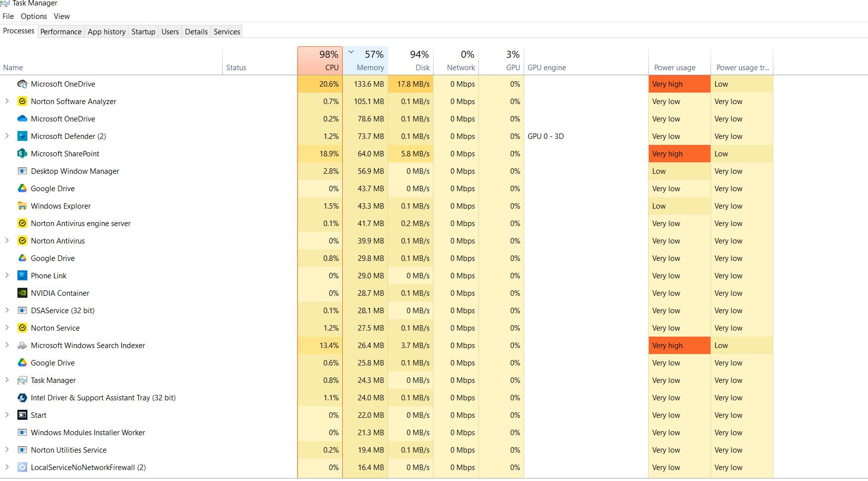Open the View menu
The height and width of the screenshot is (481, 868).
(62, 16)
